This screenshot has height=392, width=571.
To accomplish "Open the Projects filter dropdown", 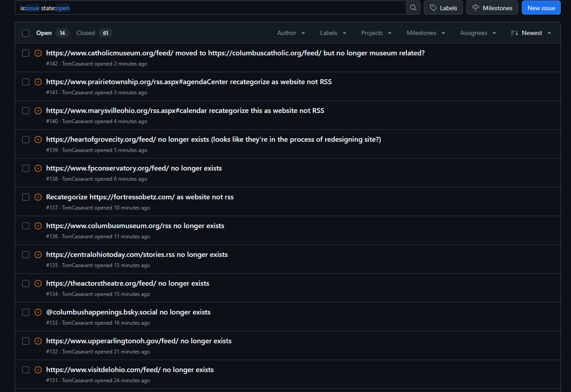I will pos(376,33).
